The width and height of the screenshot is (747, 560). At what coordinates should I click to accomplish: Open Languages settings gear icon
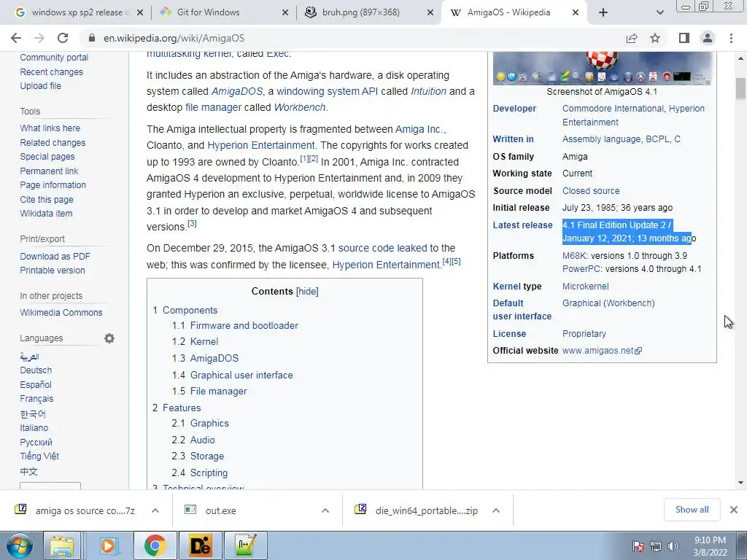point(109,338)
